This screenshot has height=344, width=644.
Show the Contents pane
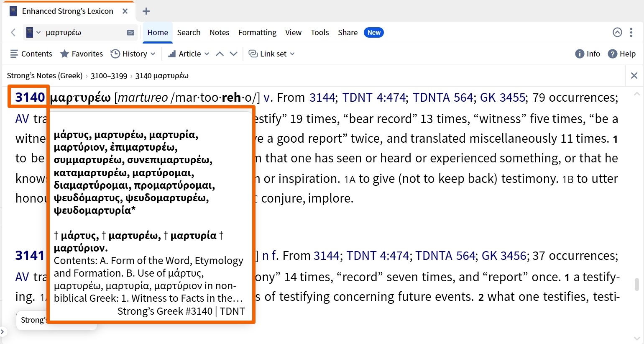click(31, 54)
